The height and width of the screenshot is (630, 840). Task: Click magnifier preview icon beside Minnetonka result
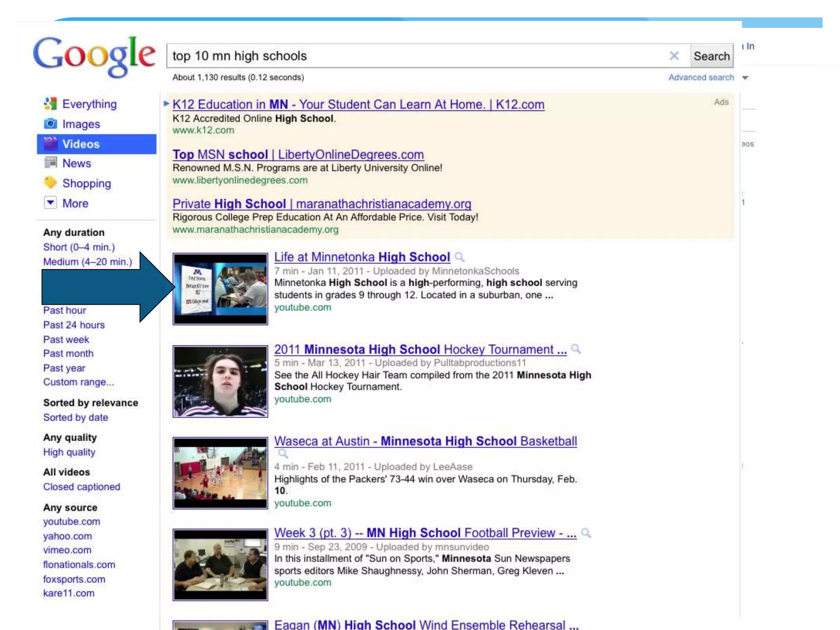460,257
